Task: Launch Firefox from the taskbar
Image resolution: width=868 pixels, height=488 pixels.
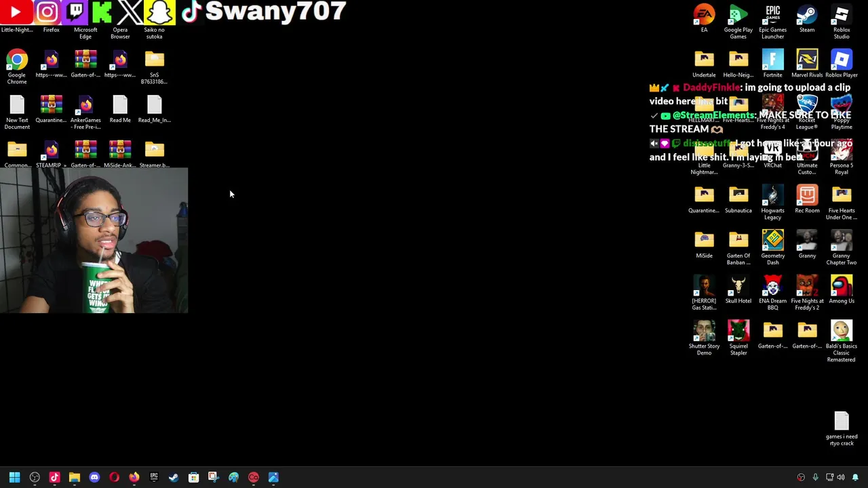Action: 134,477
